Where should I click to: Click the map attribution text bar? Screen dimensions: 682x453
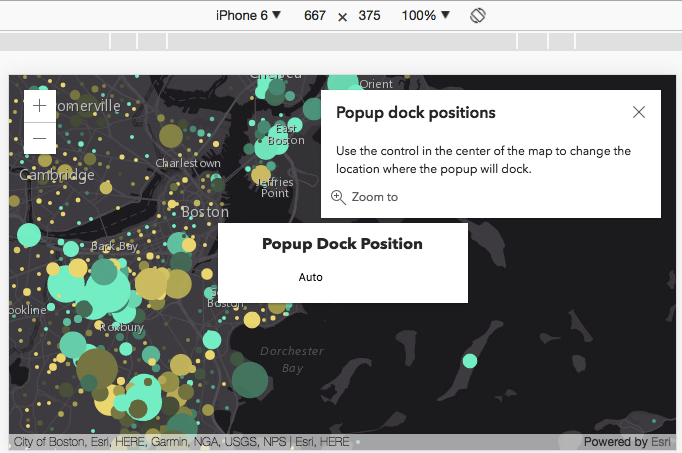click(181, 442)
